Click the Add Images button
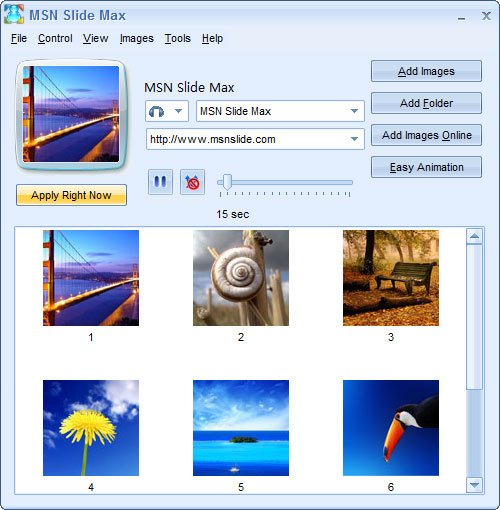 tap(426, 71)
